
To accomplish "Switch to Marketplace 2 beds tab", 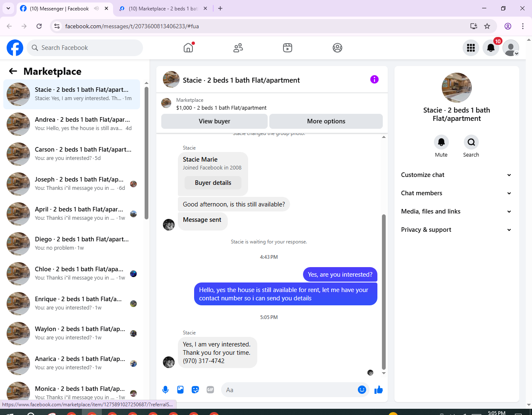I will coord(163,8).
